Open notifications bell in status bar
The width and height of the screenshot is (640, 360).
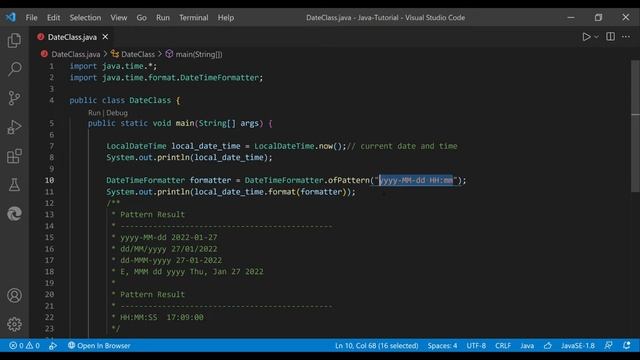[627, 345]
